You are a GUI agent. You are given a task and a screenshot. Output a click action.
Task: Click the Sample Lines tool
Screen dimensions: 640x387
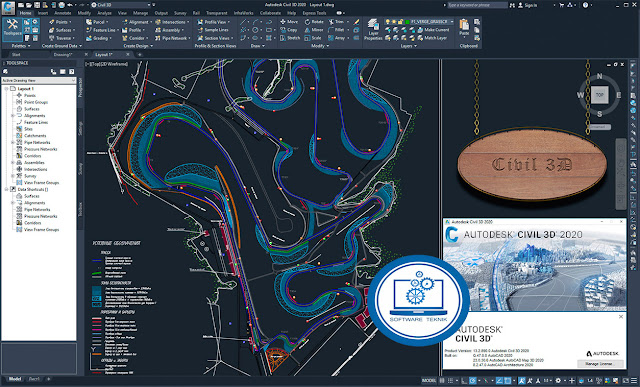(x=213, y=30)
